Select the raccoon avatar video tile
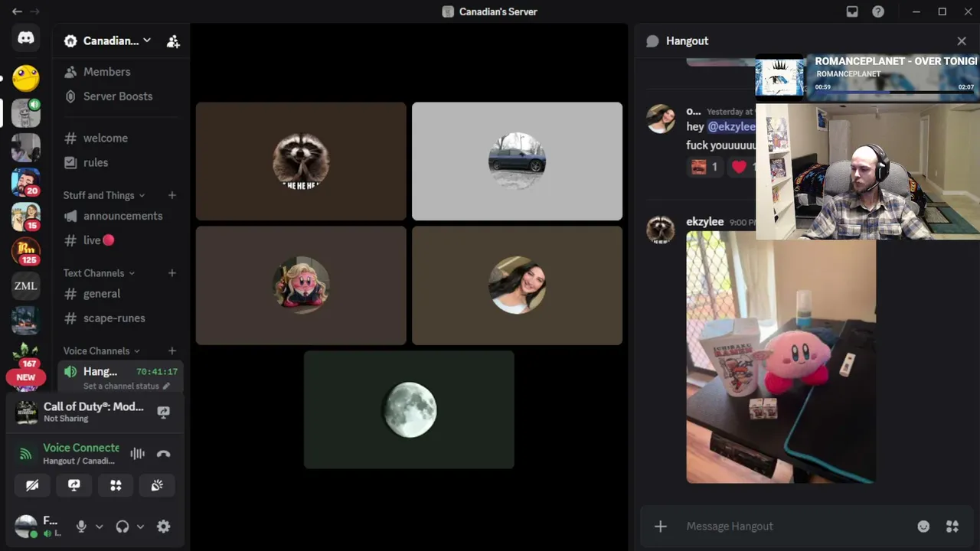The height and width of the screenshot is (551, 980). pos(301,161)
